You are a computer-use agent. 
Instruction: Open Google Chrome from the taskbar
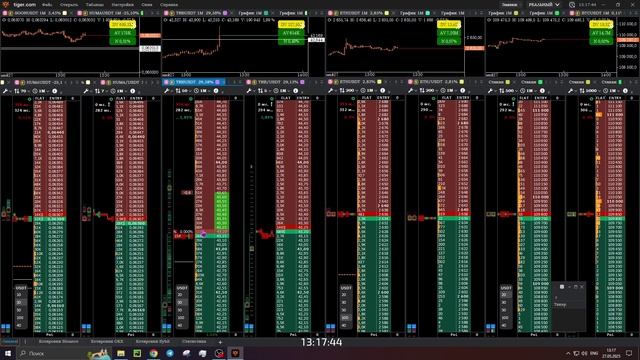pyautogui.click(x=153, y=353)
